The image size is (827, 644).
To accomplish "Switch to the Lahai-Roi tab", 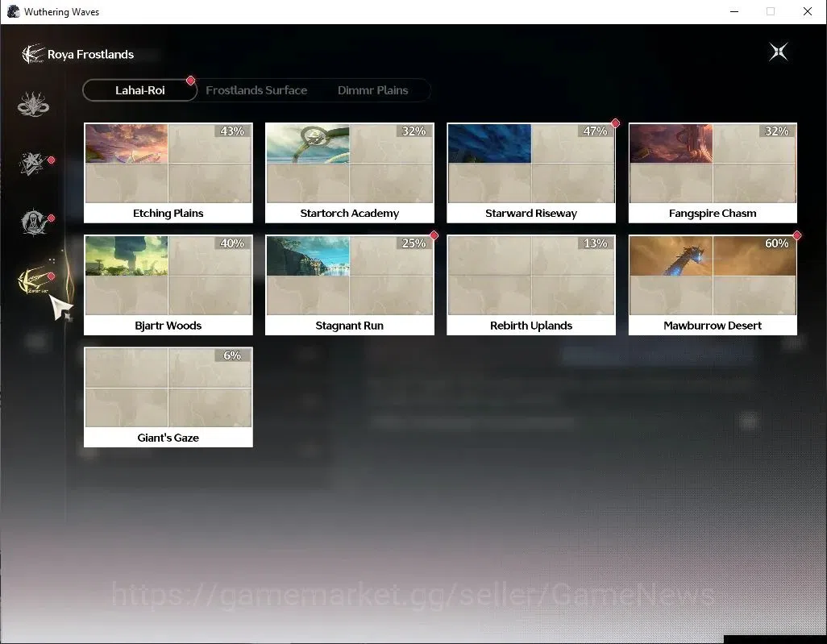I will 139,90.
